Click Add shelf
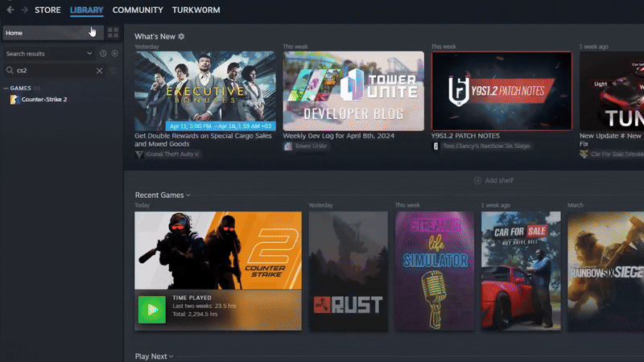Image resolution: width=644 pixels, height=362 pixels. [x=493, y=180]
